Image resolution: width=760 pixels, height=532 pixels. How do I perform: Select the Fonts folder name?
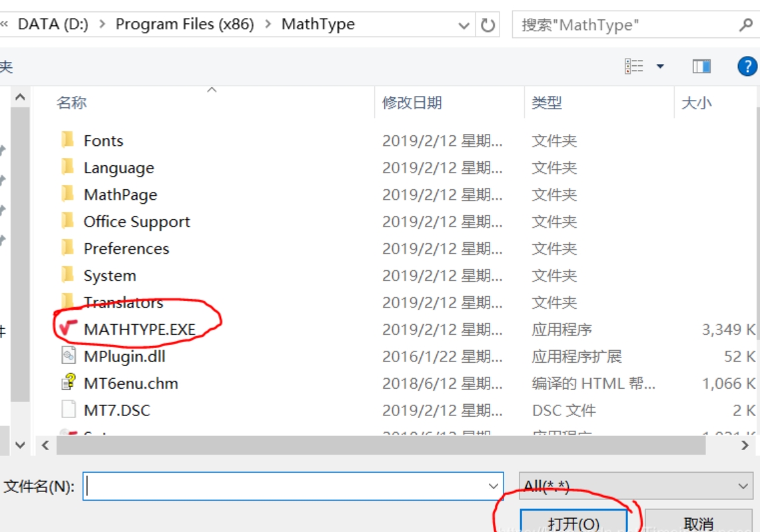[103, 140]
